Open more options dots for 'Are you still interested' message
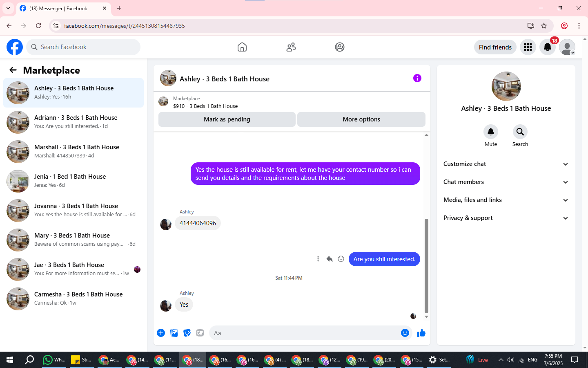This screenshot has width=588, height=368. [318, 259]
